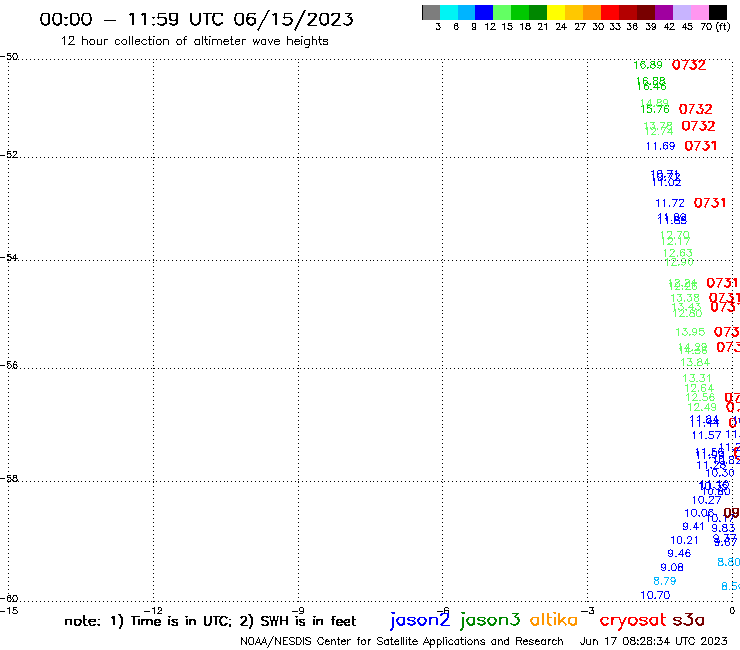Click the red time 0731 beside 11.72
This screenshot has height=650, width=740.
pos(710,203)
